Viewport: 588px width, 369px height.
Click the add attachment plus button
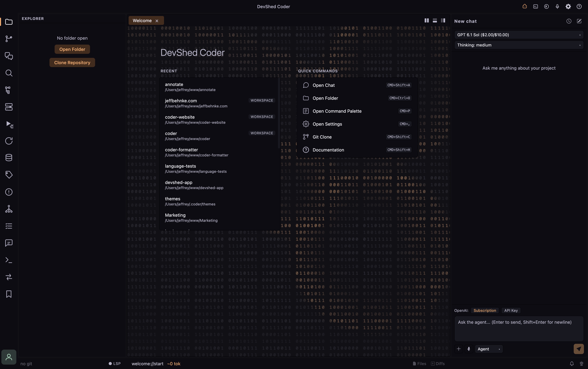pos(459,349)
